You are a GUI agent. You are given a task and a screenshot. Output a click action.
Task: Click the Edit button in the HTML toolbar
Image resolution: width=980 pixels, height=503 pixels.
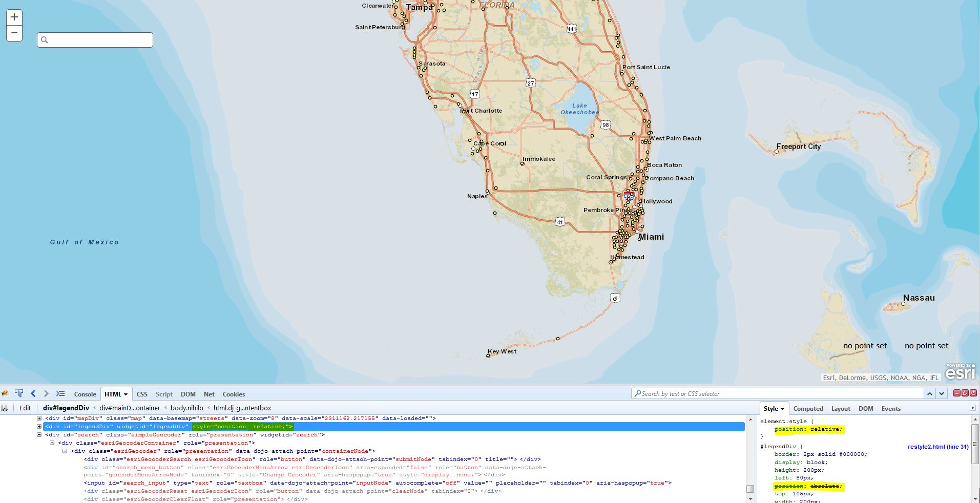(25, 408)
